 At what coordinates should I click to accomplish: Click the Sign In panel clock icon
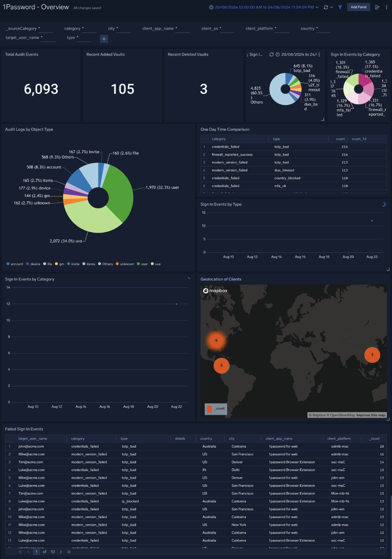click(x=277, y=55)
